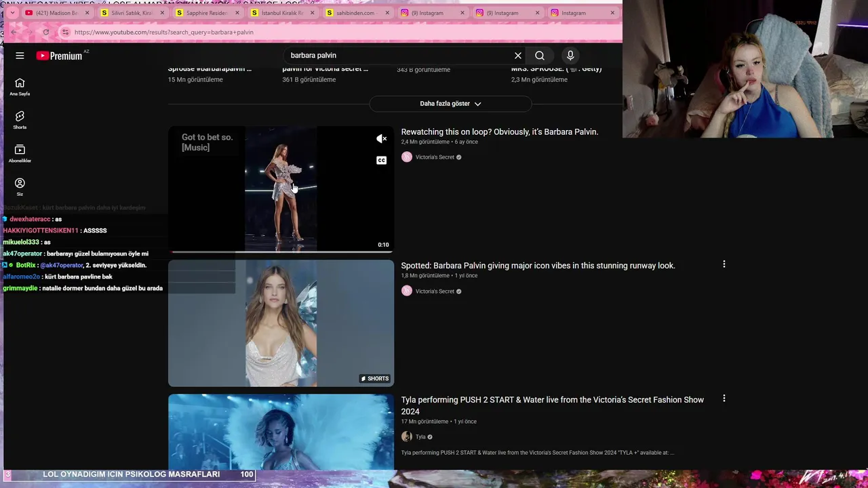Open Victoria's Secret channel avatar under Rewatching video
868x488 pixels.
click(407, 157)
